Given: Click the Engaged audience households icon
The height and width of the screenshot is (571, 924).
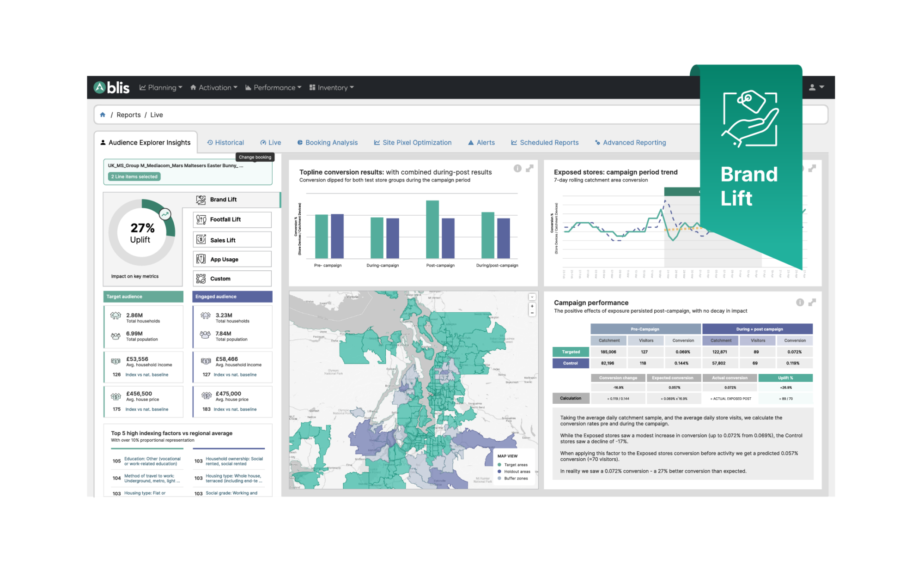Looking at the screenshot, I should [x=205, y=316].
